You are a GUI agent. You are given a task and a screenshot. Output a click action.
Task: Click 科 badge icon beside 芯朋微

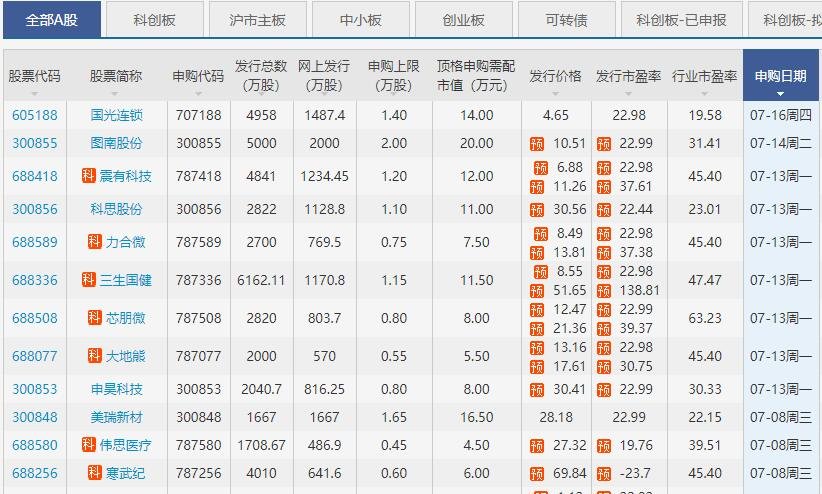95,317
